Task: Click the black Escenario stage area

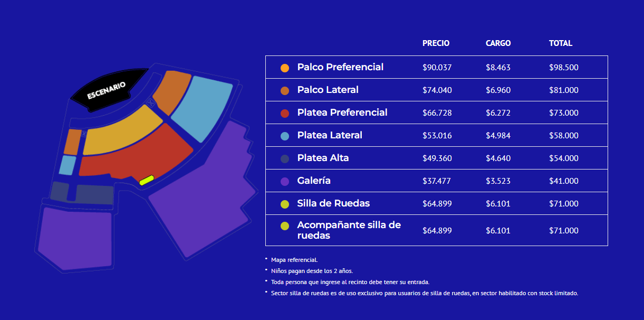Action: (108, 89)
